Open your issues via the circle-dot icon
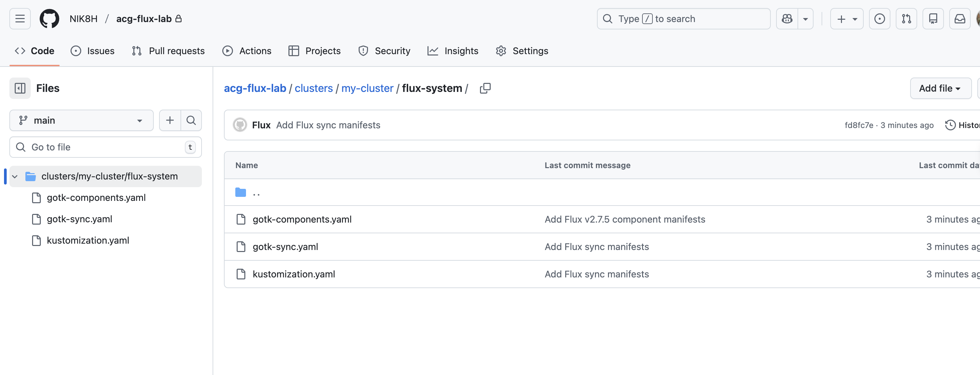 [x=880, y=18]
